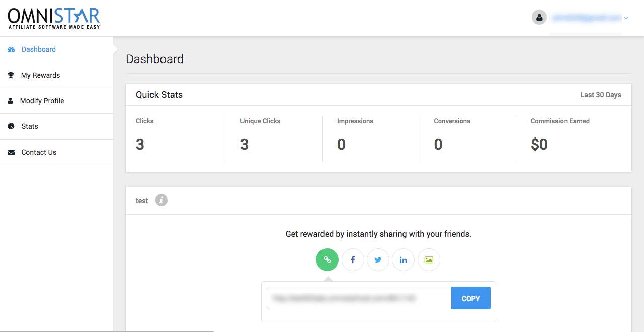Screen dimensions: 644x332
Task: Share via the Twitter icon
Action: [x=378, y=260]
